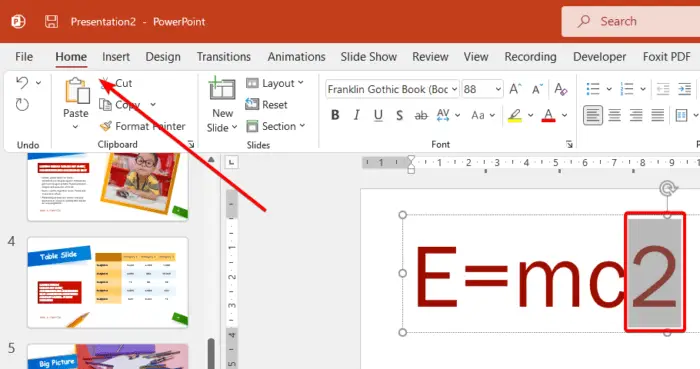Open the Animations tab
The height and width of the screenshot is (369, 700).
click(296, 57)
